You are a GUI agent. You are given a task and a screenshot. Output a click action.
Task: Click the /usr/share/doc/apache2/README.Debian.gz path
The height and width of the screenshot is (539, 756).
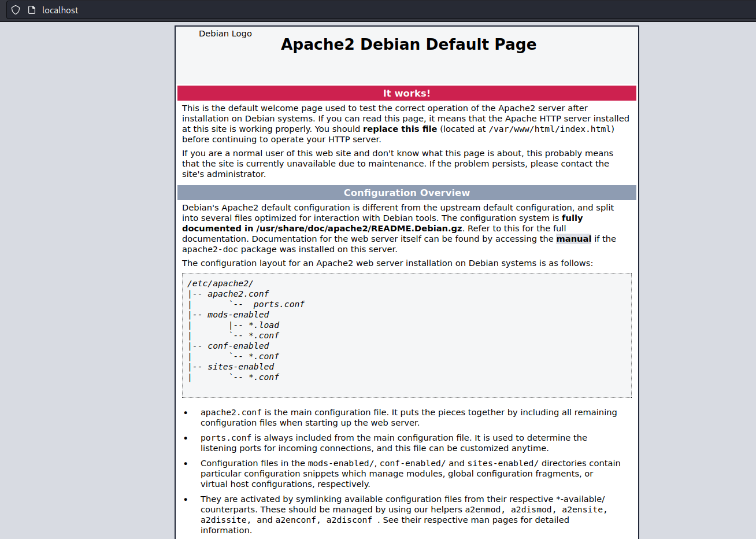(359, 228)
